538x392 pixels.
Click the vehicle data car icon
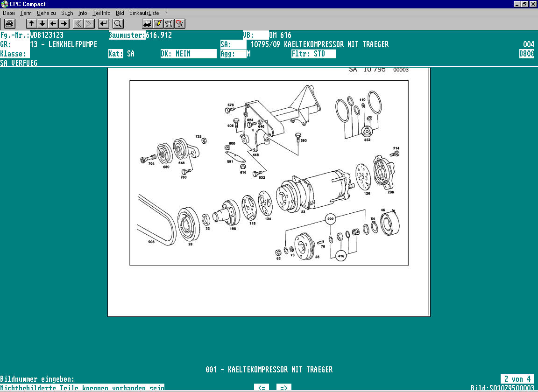pyautogui.click(x=147, y=23)
